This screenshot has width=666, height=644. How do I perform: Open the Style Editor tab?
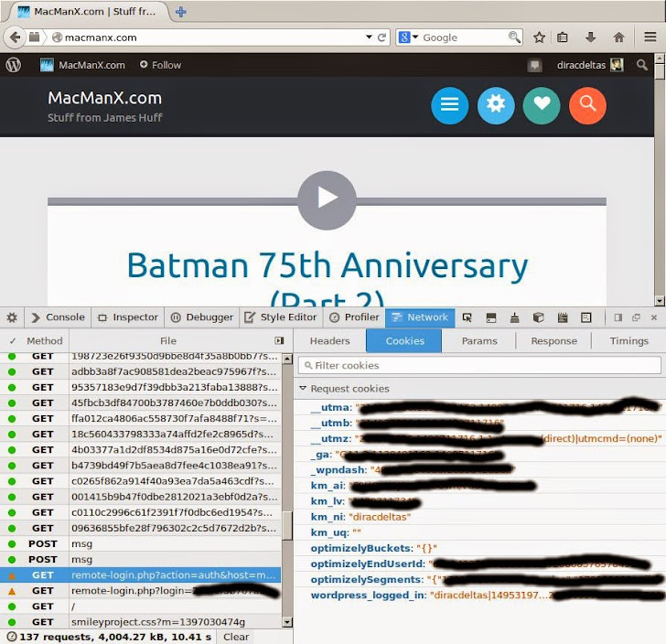tap(281, 317)
